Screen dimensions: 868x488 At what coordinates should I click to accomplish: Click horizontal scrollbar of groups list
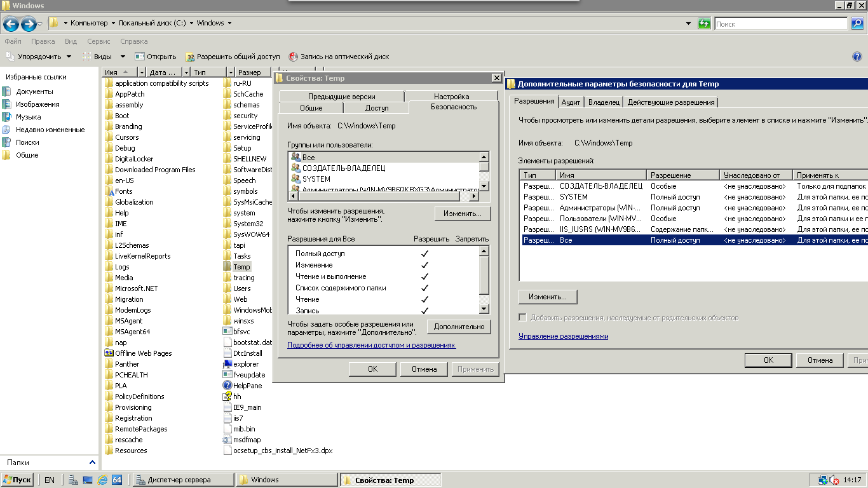coord(384,196)
